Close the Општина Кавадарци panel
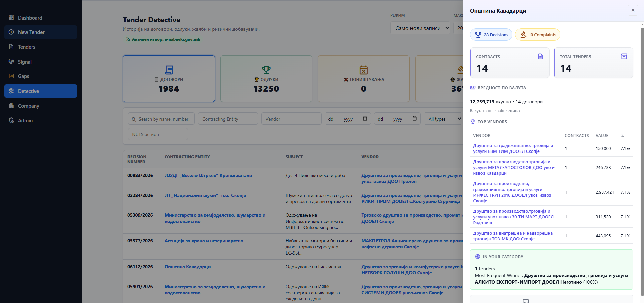 pyautogui.click(x=633, y=10)
